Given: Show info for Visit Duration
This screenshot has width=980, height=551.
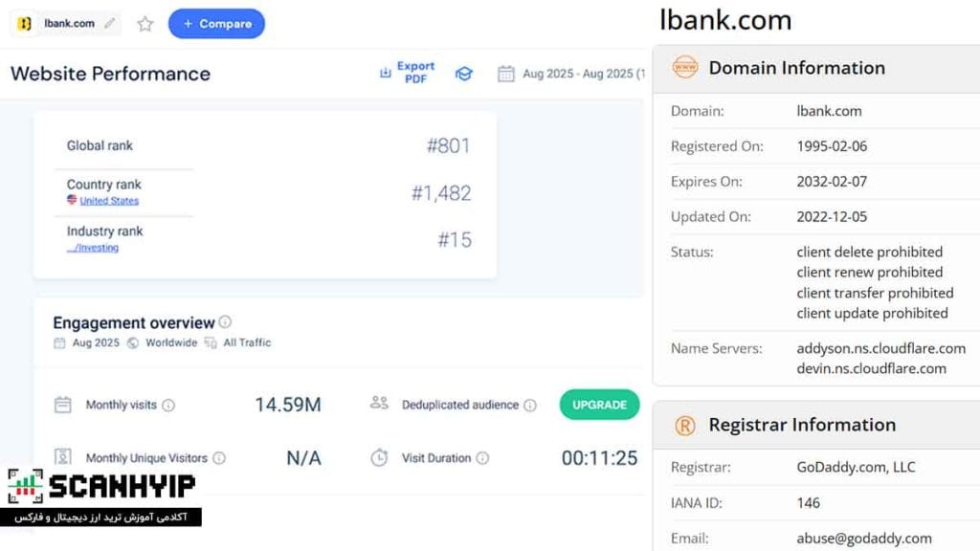Looking at the screenshot, I should click(x=482, y=458).
